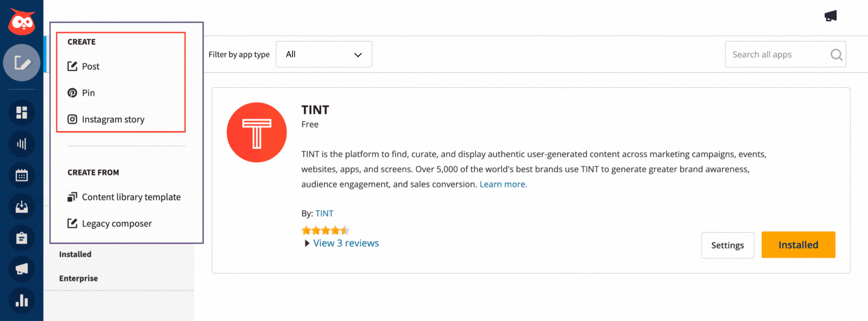The width and height of the screenshot is (868, 321).
Task: Click the Pinterest icon beside Pin
Action: click(72, 93)
